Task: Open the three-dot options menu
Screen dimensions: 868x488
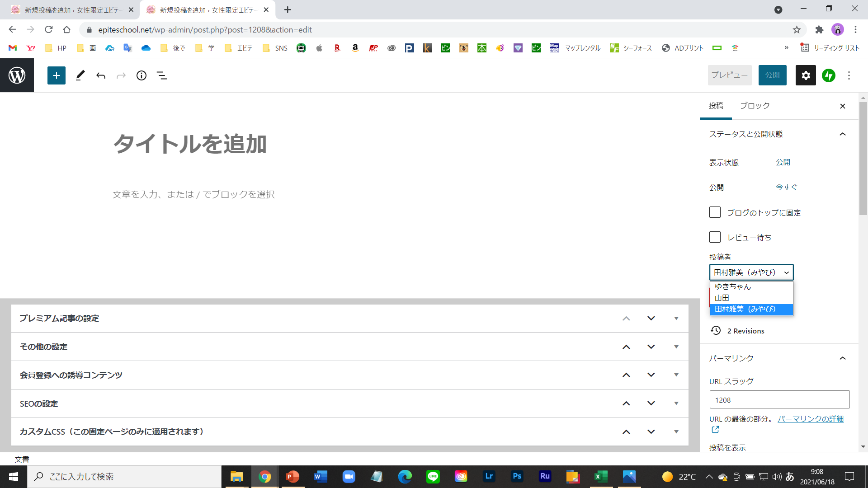Action: 849,75
